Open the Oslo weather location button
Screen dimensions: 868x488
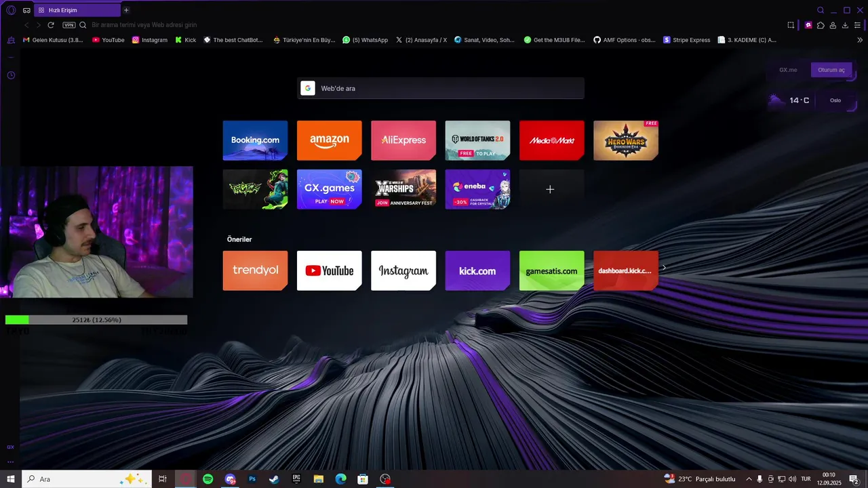click(835, 100)
